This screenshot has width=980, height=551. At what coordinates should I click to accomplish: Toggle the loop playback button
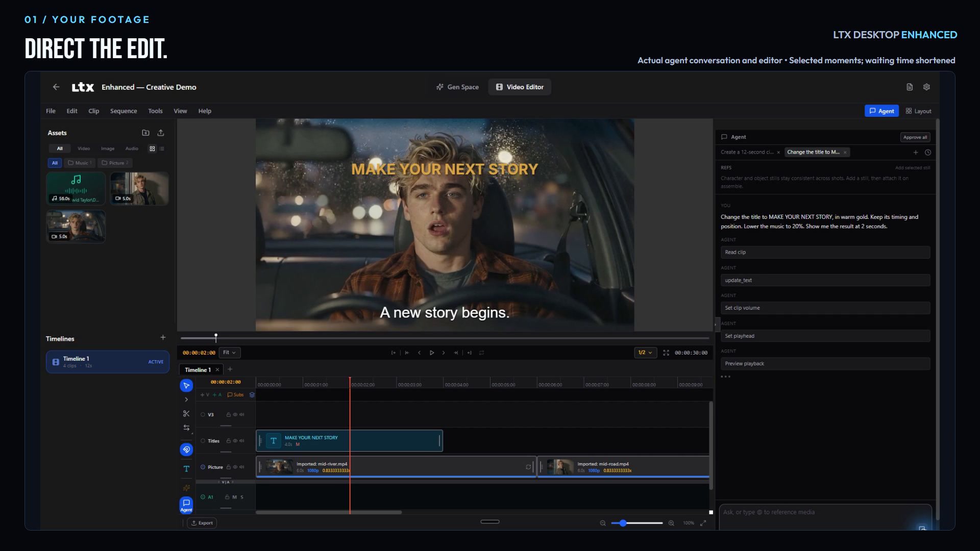tap(481, 353)
